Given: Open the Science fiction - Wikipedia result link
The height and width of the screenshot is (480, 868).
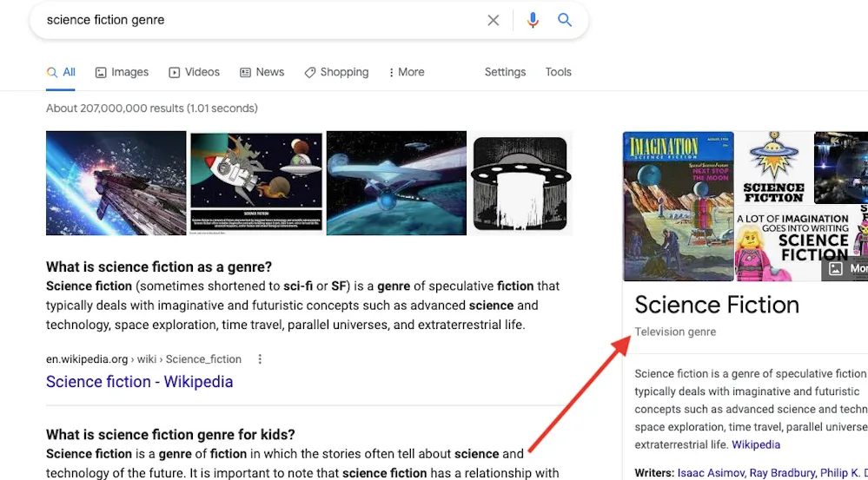Looking at the screenshot, I should [x=139, y=382].
